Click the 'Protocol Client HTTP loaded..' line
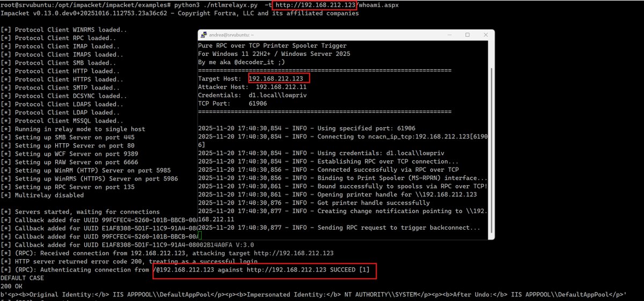 [x=60, y=71]
